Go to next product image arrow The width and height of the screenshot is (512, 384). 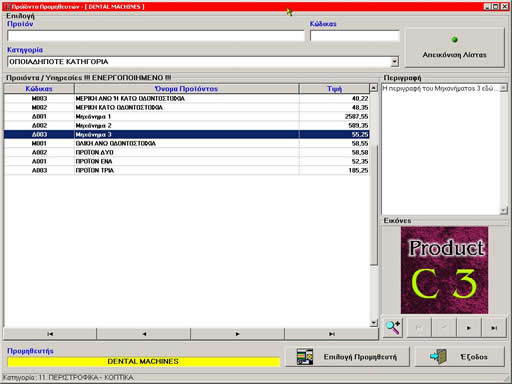tap(469, 328)
